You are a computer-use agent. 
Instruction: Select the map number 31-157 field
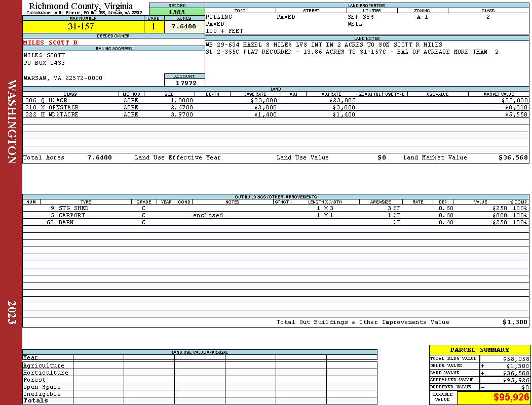click(83, 26)
